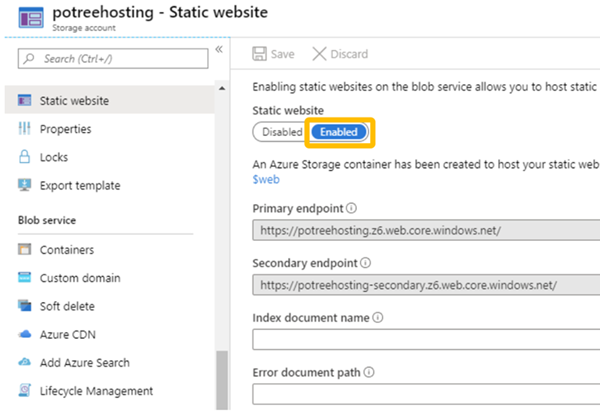Image resolution: width=600 pixels, height=411 pixels.
Task: Switch static website to Disabled
Action: click(281, 132)
